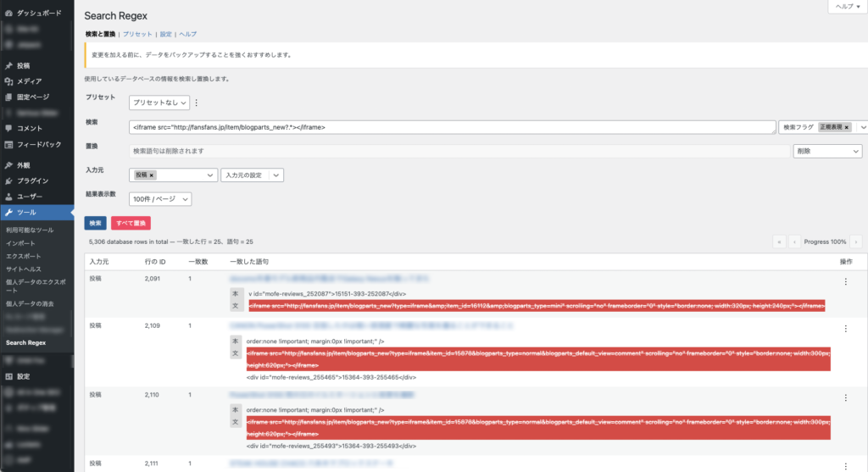Viewport: 868px width, 472px height.
Task: Click the plug icon beside プラグイン
Action: pos(8,181)
